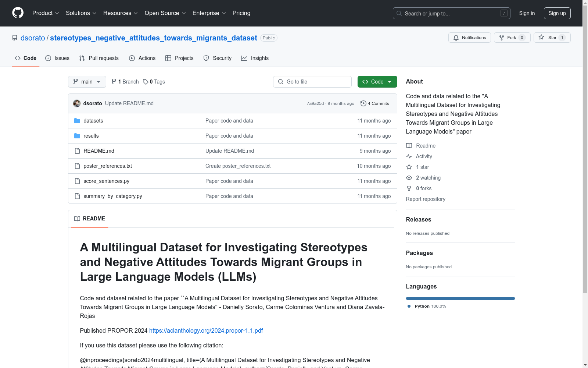Click the fork icon beside 0 forks
The image size is (588, 368).
coord(409,188)
